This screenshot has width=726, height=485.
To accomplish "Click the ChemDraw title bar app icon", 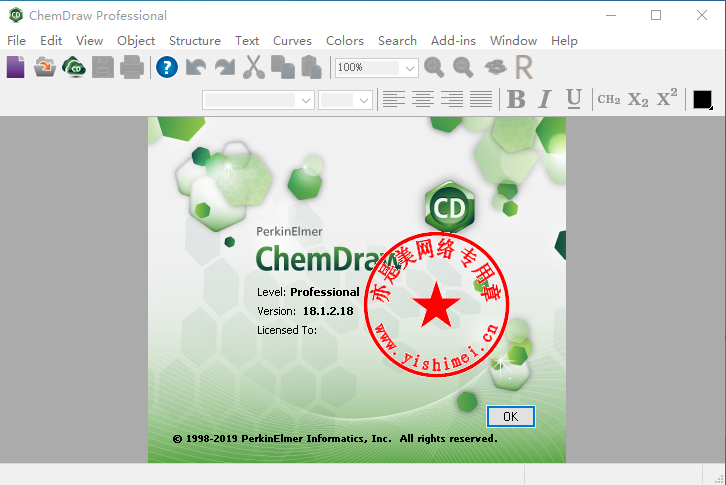I will coord(16,15).
